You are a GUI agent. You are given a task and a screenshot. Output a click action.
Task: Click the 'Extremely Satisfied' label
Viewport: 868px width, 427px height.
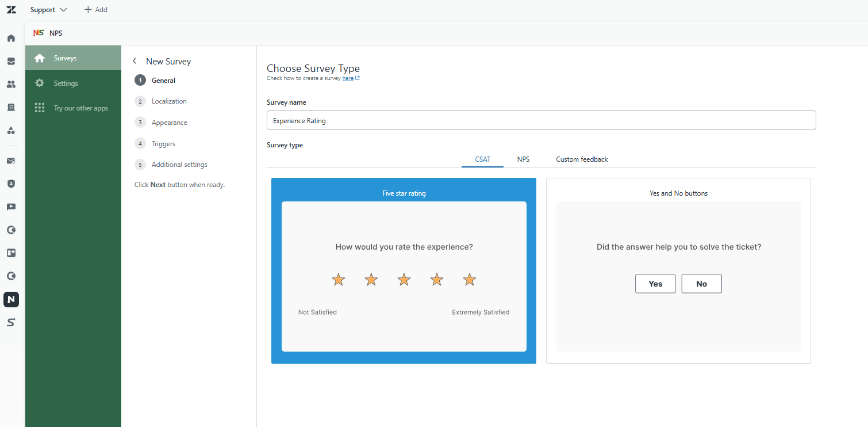pos(481,312)
